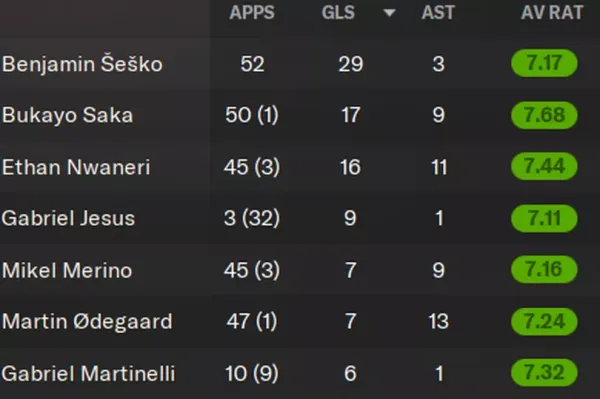Open Bukayo Saka player profile

pyautogui.click(x=67, y=115)
